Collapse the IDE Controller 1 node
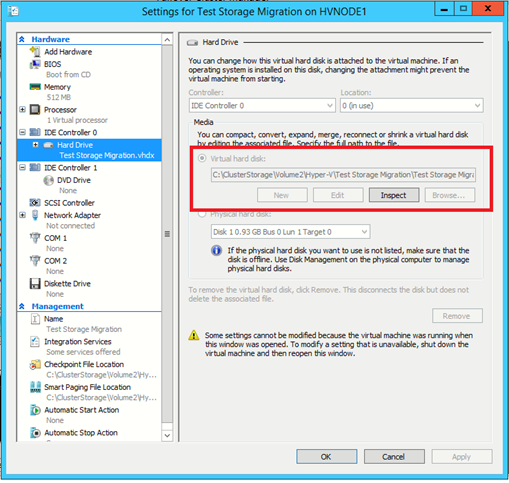 [x=22, y=167]
